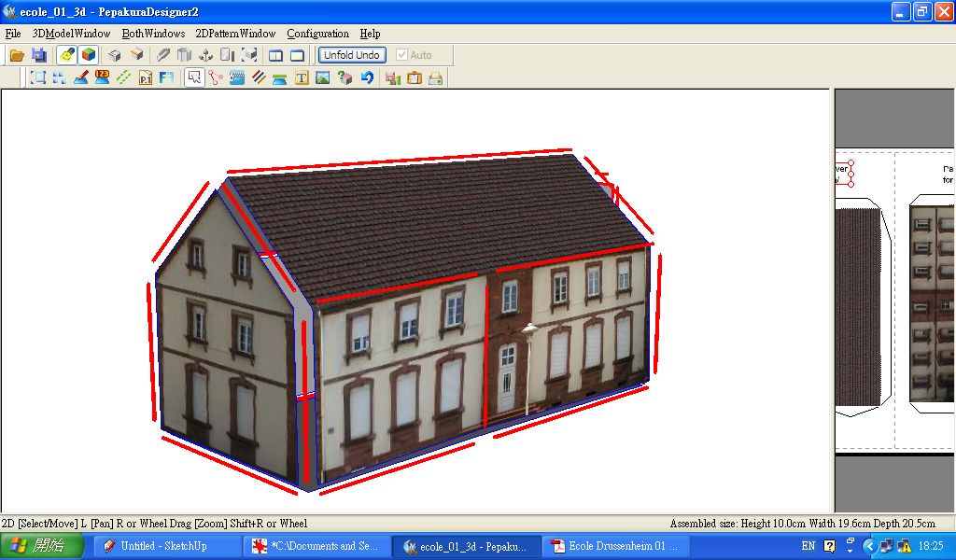
Task: Toggle the Auto checkbox
Action: pyautogui.click(x=401, y=55)
